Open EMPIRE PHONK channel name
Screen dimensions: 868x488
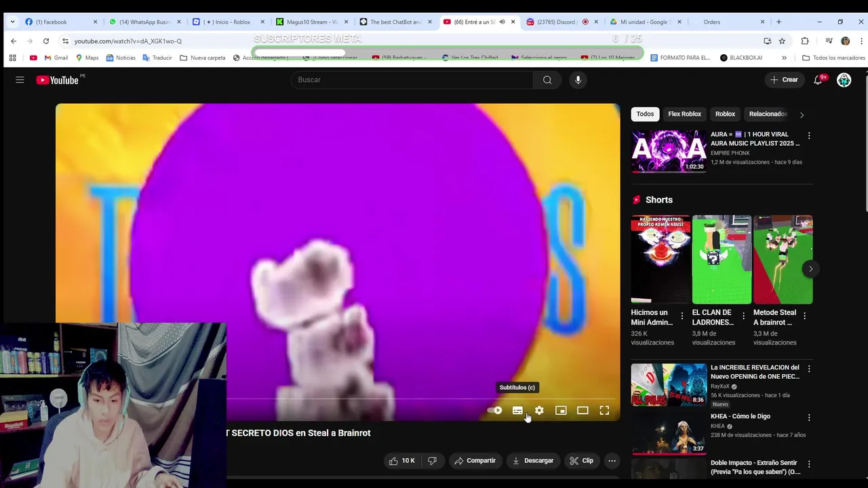(730, 153)
